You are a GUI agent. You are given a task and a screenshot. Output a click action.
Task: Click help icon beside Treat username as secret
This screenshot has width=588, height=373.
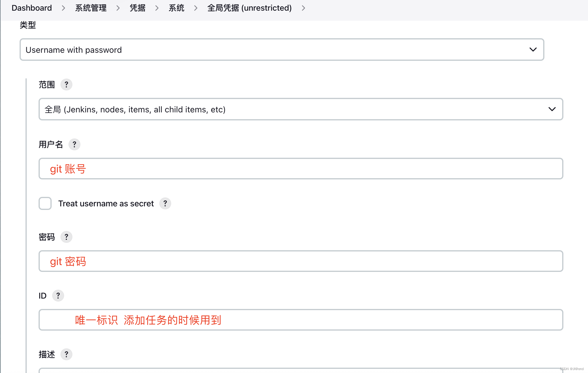[x=165, y=203]
